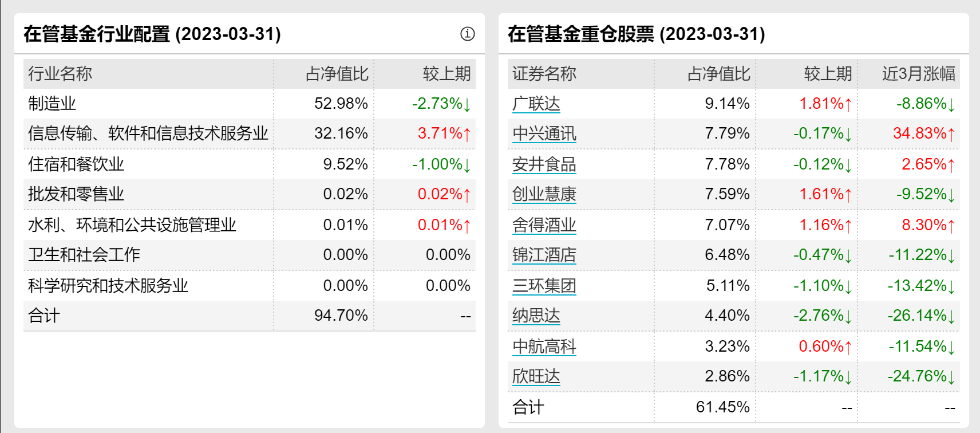980x433 pixels.
Task: Click the 在管基金重仓股票 panel title
Action: [x=636, y=34]
